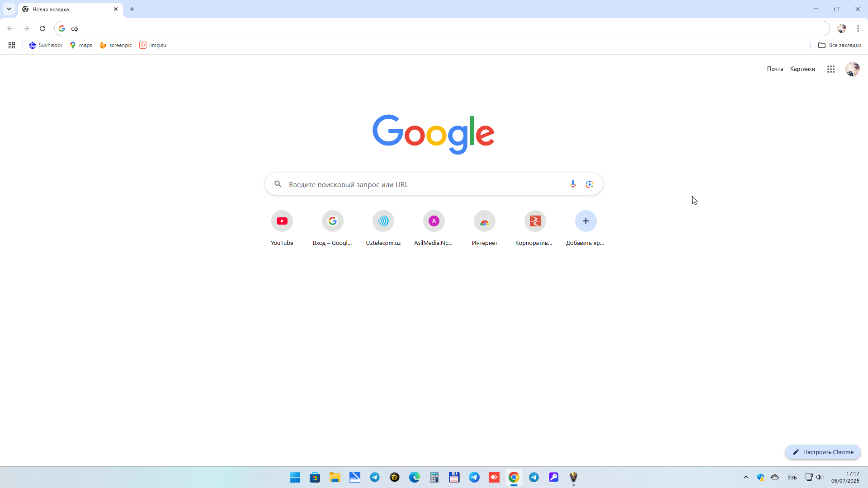The image size is (868, 488).
Task: Reload the current page
Action: coord(42,28)
